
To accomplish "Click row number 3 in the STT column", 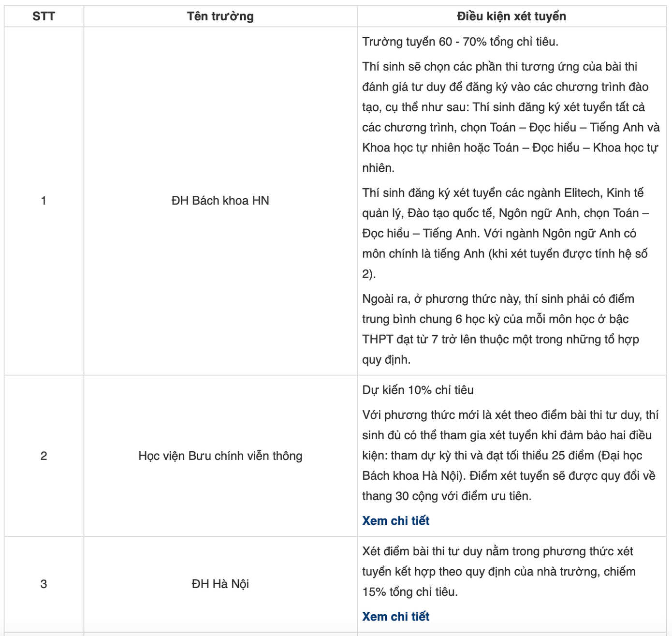I will pos(44,584).
